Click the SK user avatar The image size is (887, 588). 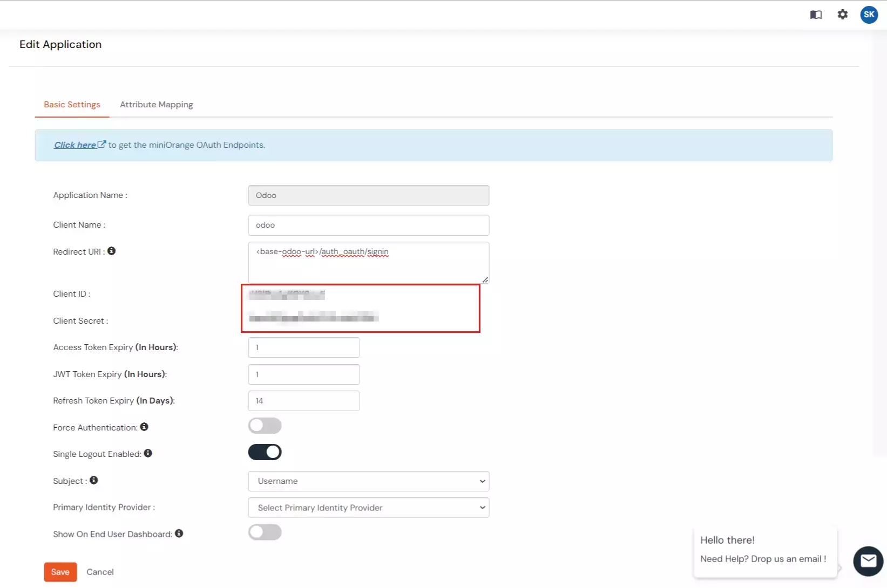pyautogui.click(x=869, y=15)
